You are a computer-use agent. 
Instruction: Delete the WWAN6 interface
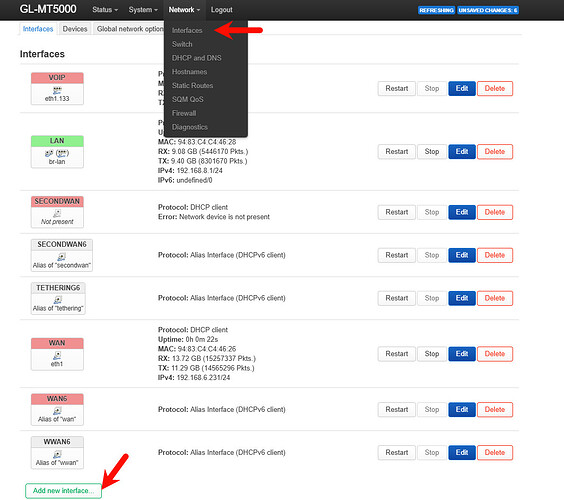click(x=495, y=453)
